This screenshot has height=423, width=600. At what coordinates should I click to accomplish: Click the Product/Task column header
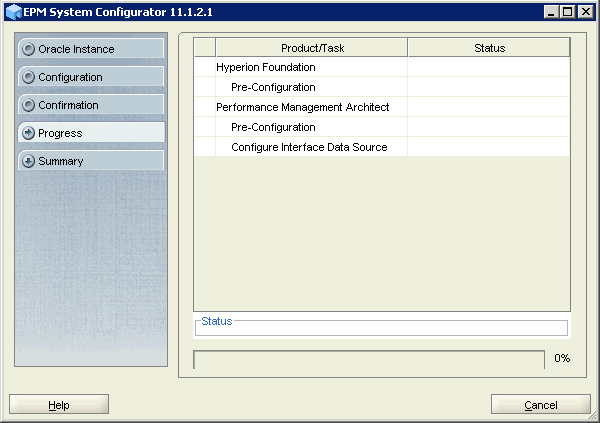tap(311, 48)
